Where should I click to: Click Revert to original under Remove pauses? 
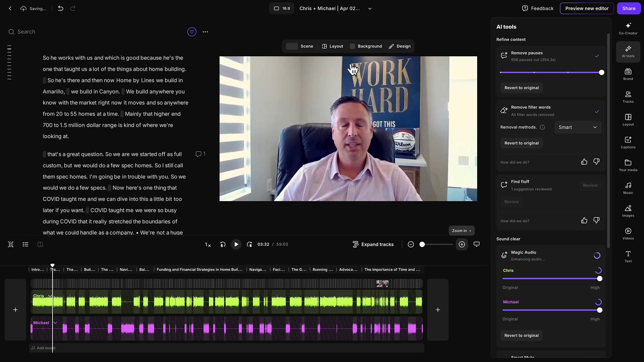pos(521,88)
